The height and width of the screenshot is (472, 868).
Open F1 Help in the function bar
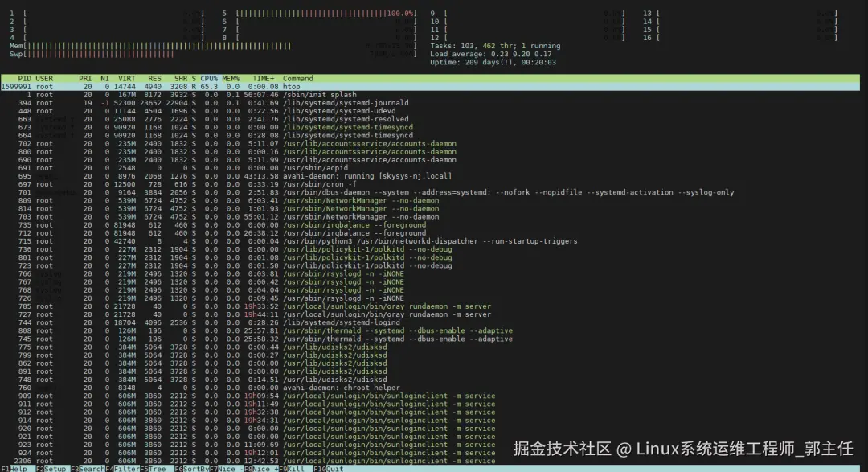point(14,469)
